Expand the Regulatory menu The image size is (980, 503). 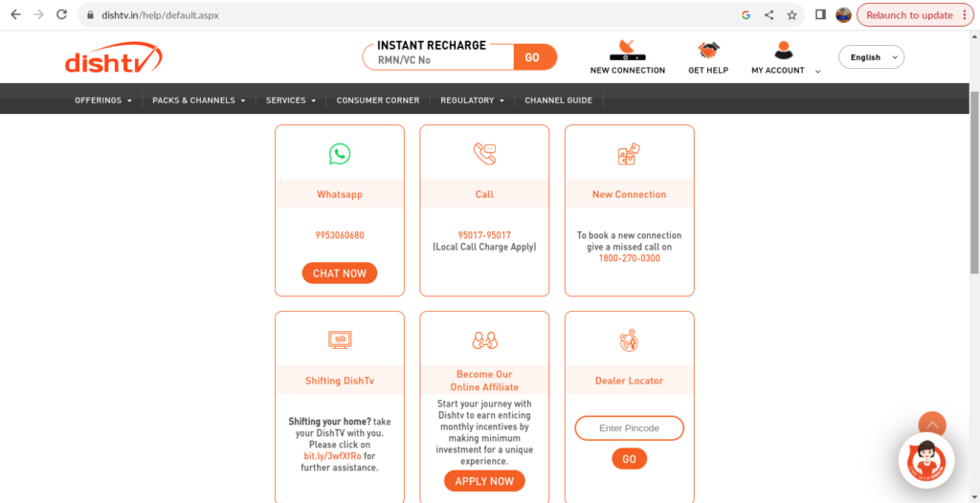click(472, 100)
